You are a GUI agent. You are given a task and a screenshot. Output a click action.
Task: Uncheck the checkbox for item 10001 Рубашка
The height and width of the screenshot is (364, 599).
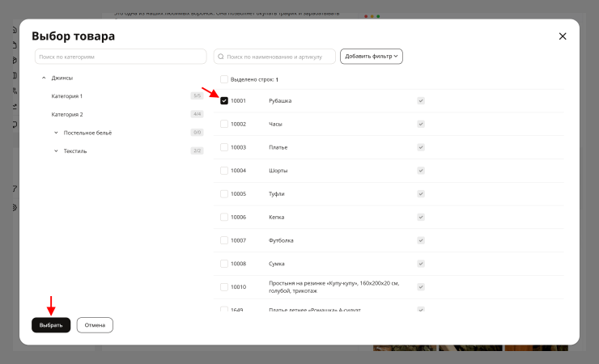[x=224, y=101]
